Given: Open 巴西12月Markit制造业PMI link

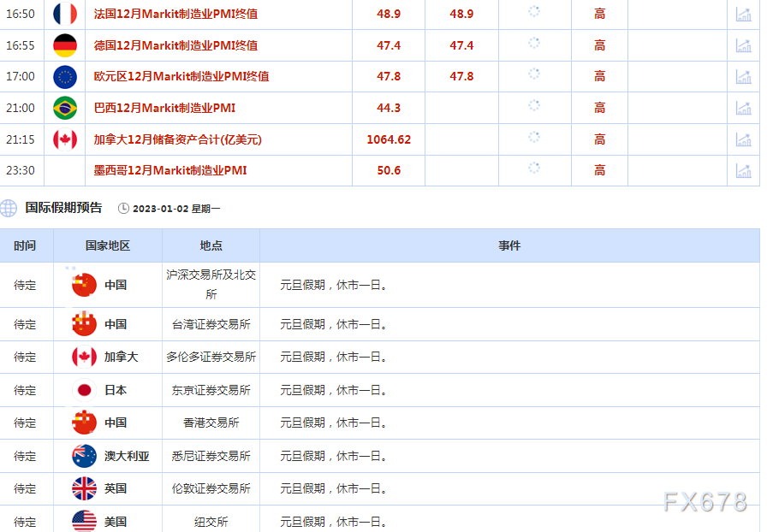Looking at the screenshot, I should [164, 108].
